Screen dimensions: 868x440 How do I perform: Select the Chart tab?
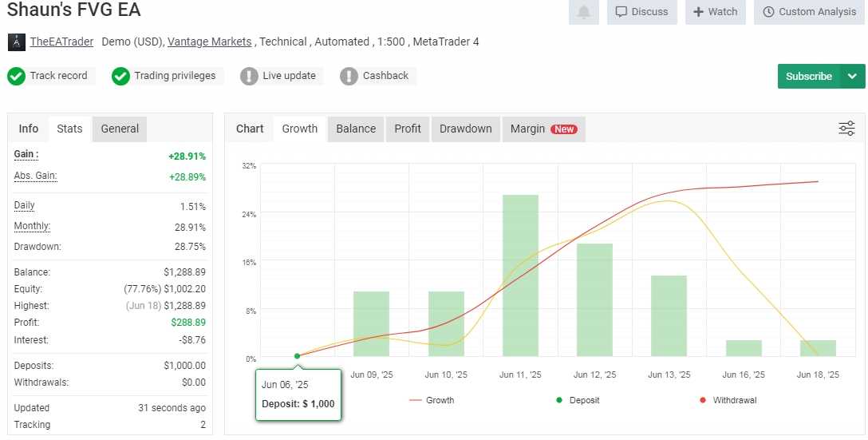pyautogui.click(x=250, y=129)
